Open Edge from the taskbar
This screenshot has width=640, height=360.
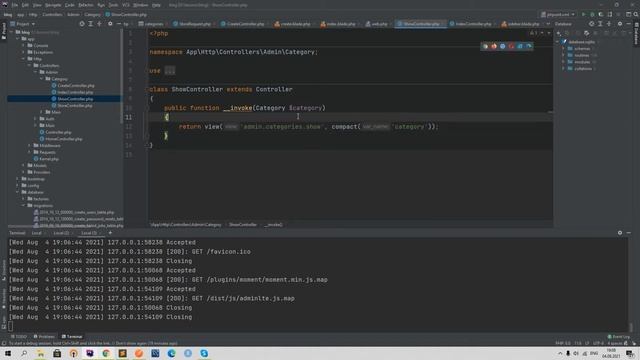click(x=171, y=353)
